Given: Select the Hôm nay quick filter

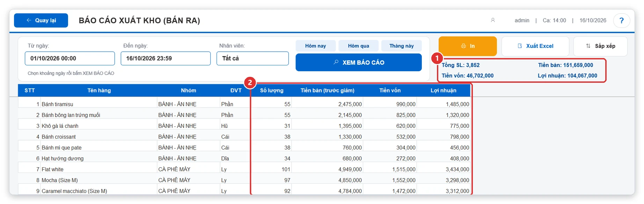Looking at the screenshot, I should tap(316, 46).
